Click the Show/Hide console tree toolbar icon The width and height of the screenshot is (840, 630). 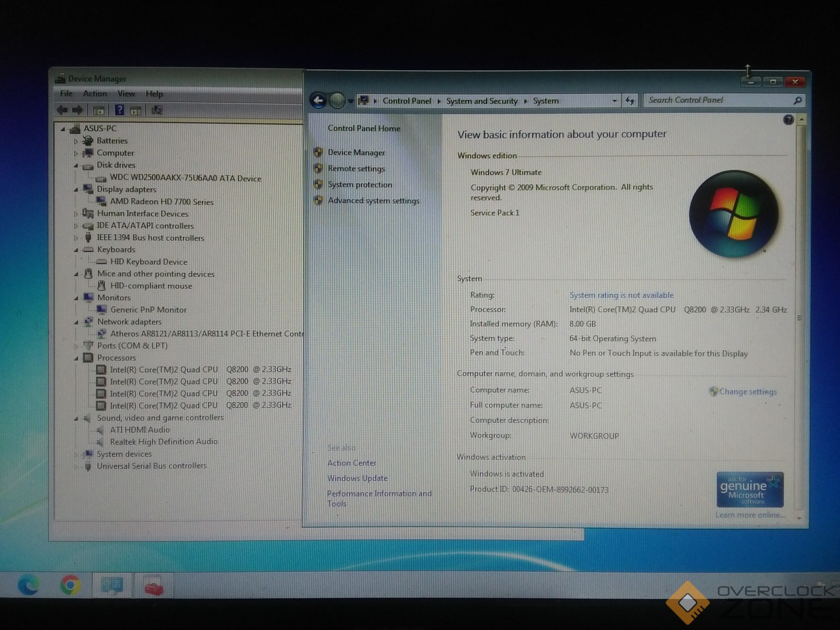[x=98, y=110]
